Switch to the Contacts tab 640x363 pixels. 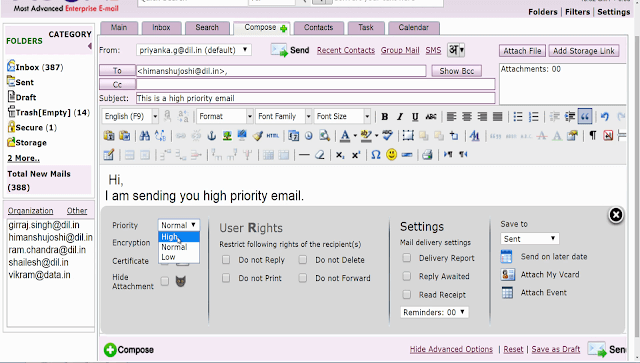coord(318,28)
